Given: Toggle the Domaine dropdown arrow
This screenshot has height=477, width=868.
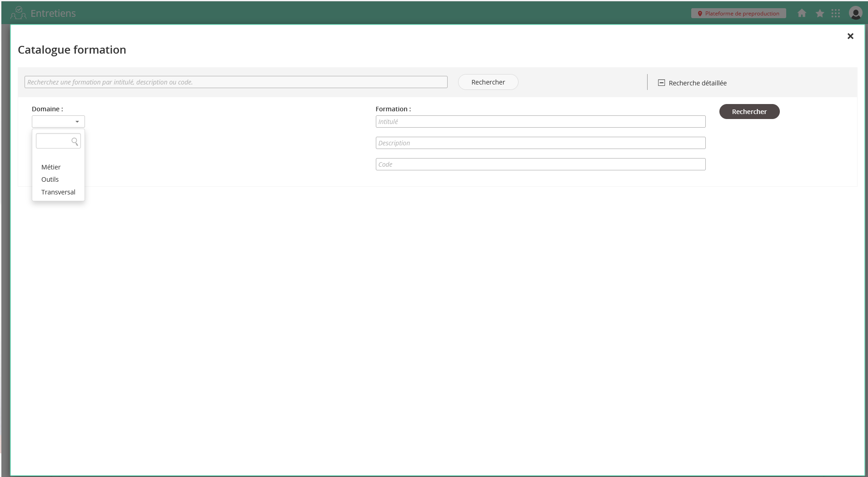Looking at the screenshot, I should click(x=77, y=122).
